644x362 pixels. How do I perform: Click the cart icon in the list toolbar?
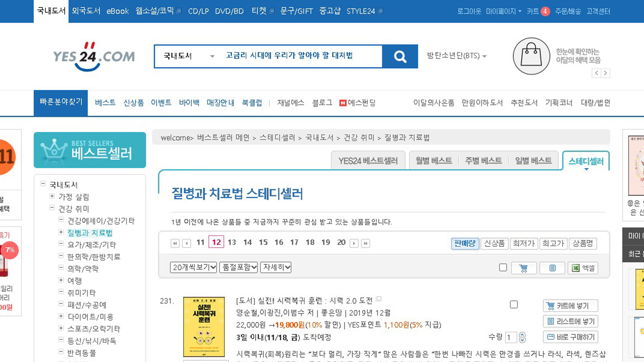[523, 268]
